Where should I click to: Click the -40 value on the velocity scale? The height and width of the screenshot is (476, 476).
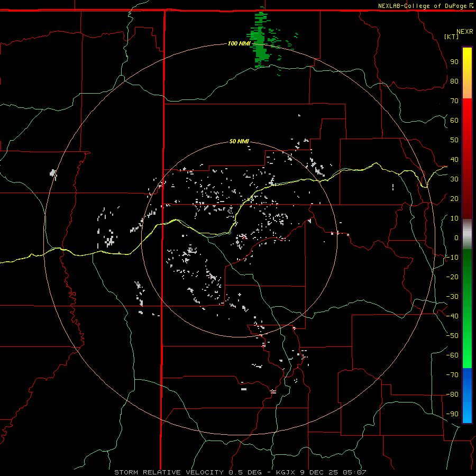452,316
